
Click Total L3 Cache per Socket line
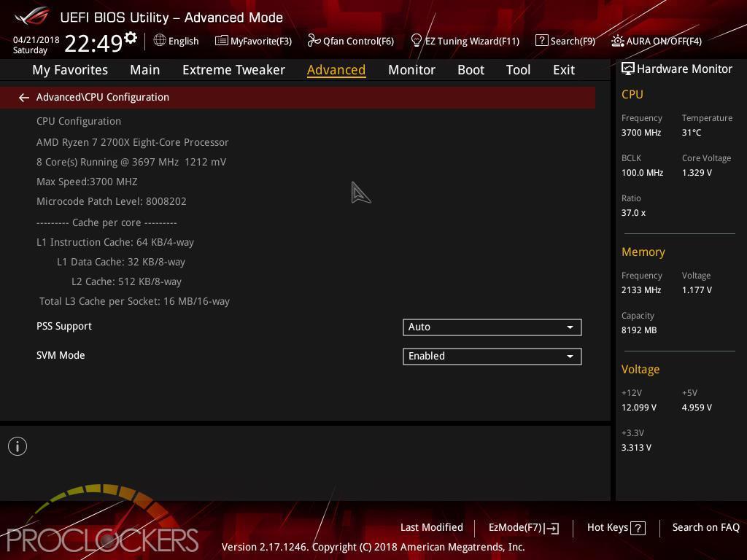click(134, 301)
